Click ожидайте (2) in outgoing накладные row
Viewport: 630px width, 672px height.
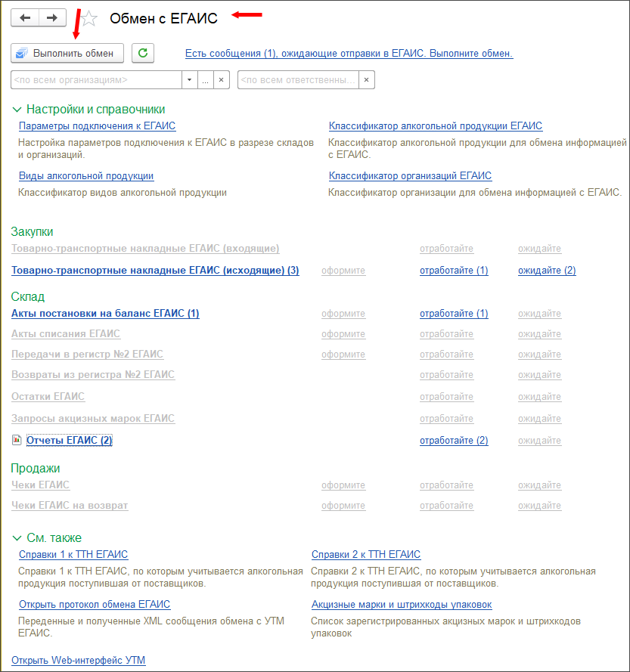(547, 271)
